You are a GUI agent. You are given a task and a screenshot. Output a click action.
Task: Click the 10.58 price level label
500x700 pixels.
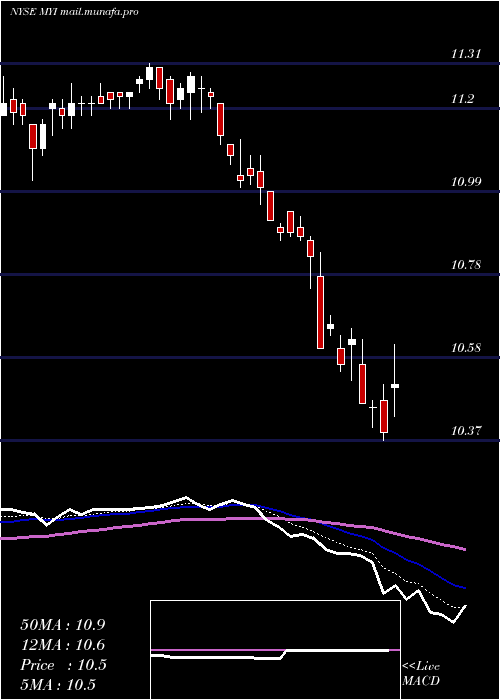tap(466, 348)
